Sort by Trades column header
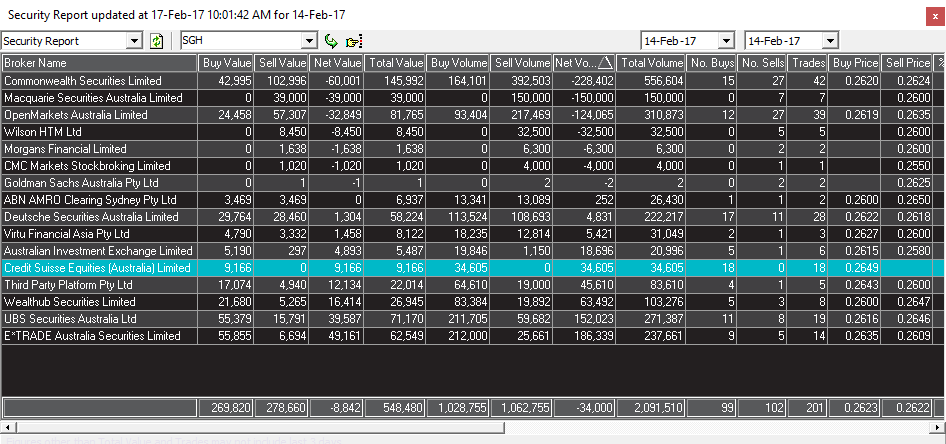 (807, 63)
